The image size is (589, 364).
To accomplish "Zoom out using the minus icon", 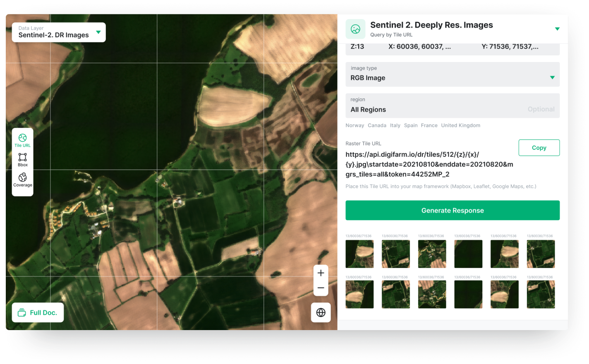I will pyautogui.click(x=321, y=289).
